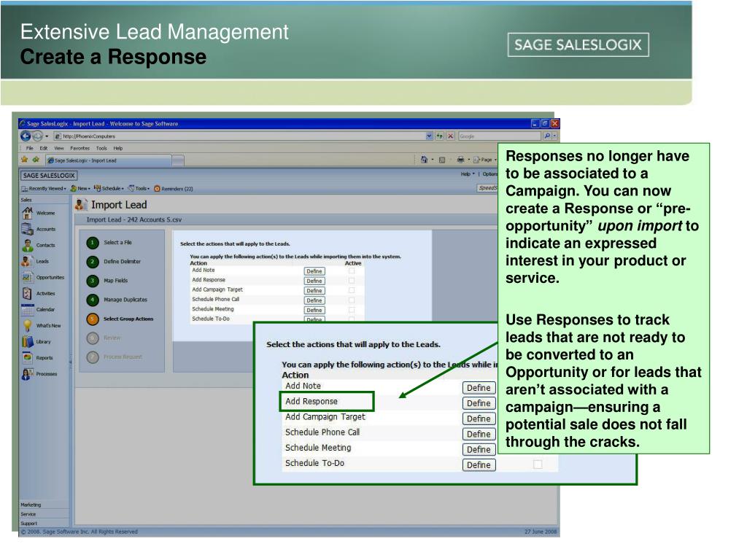Image resolution: width=747 pixels, height=560 pixels.
Task: Open search options dropdown beside magnifier
Action: 554,136
